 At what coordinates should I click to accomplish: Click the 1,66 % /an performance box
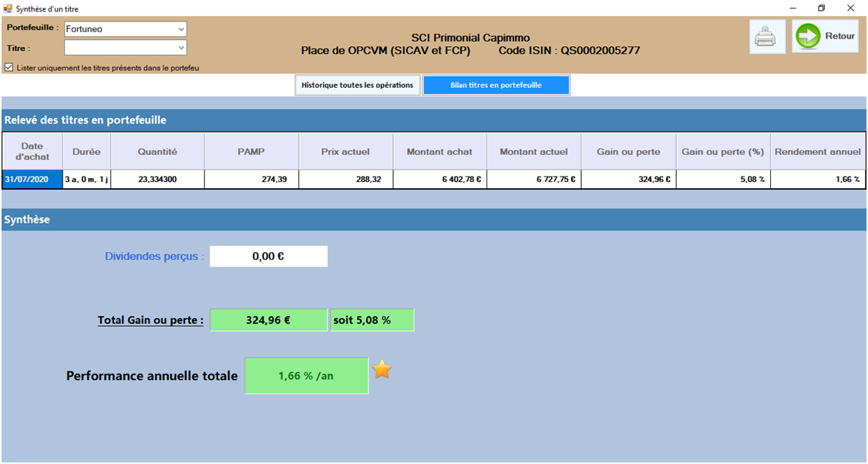(x=307, y=375)
